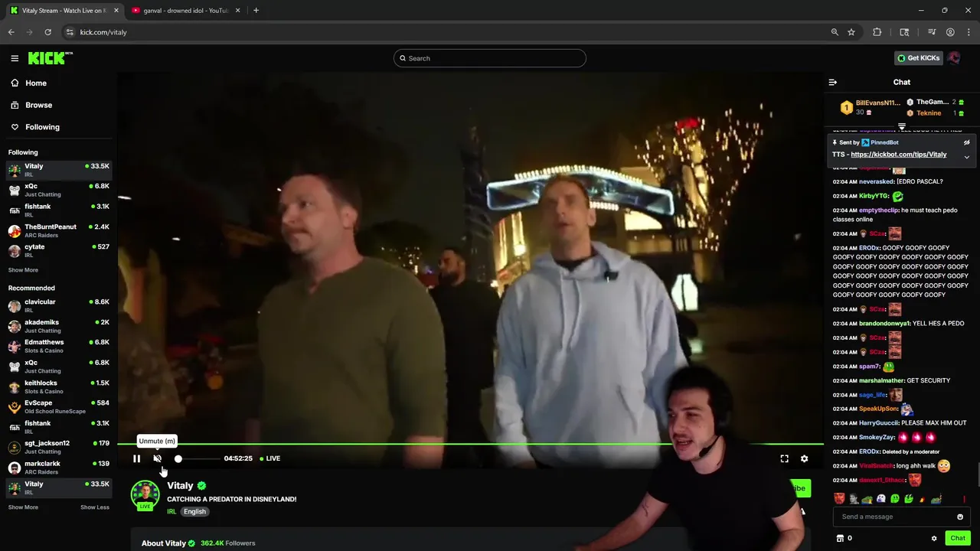980x551 pixels.
Task: Click the Get KICKs button
Action: click(918, 58)
